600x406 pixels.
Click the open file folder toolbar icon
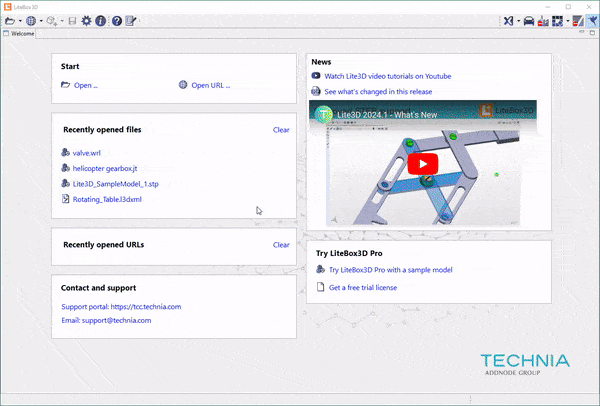pyautogui.click(x=10, y=21)
